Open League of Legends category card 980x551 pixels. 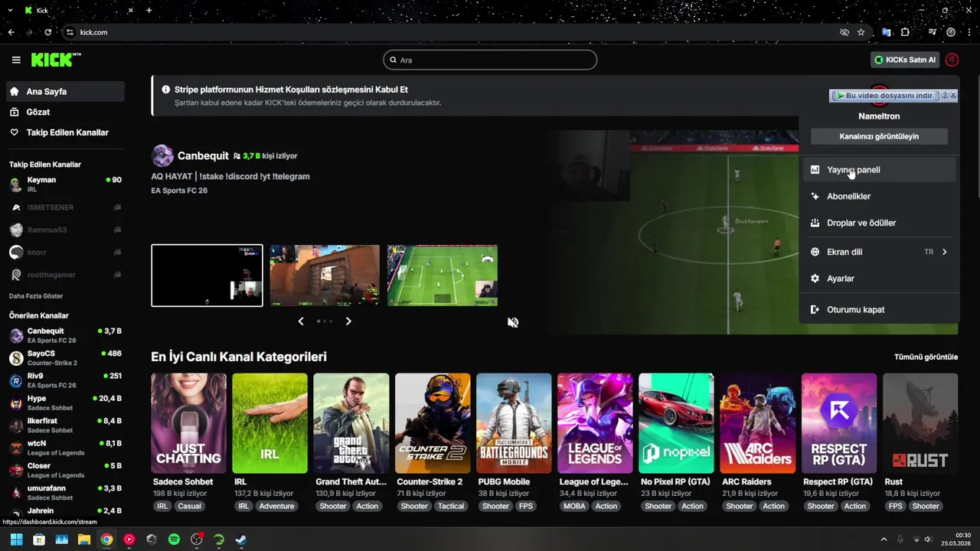point(595,423)
